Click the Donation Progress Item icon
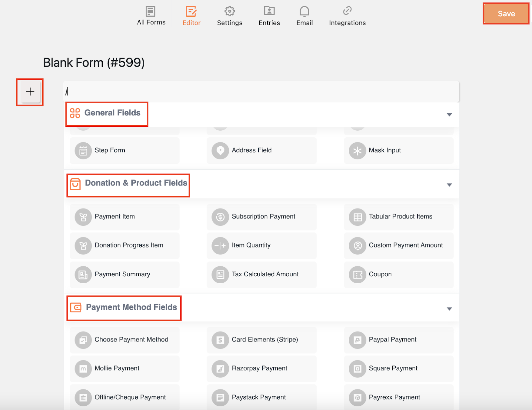532x410 pixels. tap(83, 246)
